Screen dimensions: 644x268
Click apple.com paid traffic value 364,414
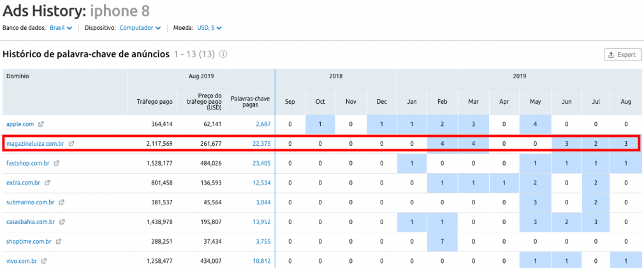click(x=161, y=124)
